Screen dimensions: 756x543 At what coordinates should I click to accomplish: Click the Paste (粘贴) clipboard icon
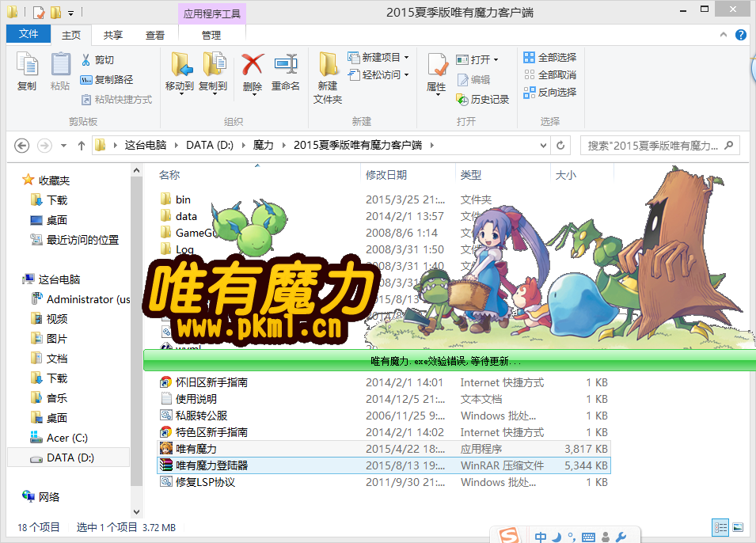click(x=60, y=71)
